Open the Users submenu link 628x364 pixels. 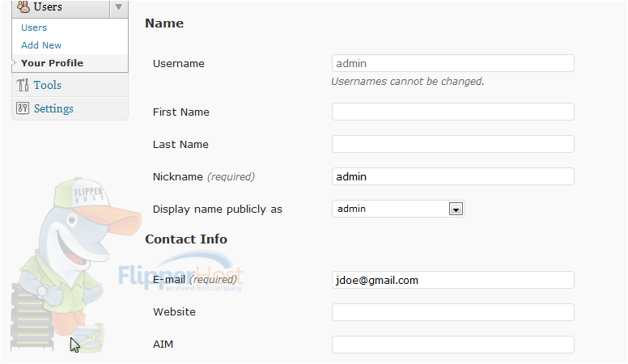(34, 28)
